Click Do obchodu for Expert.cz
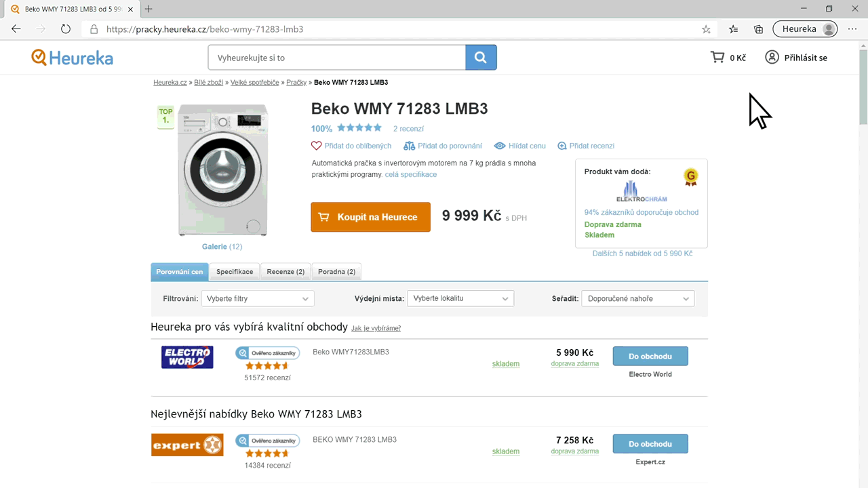The height and width of the screenshot is (488, 868). coord(650,444)
